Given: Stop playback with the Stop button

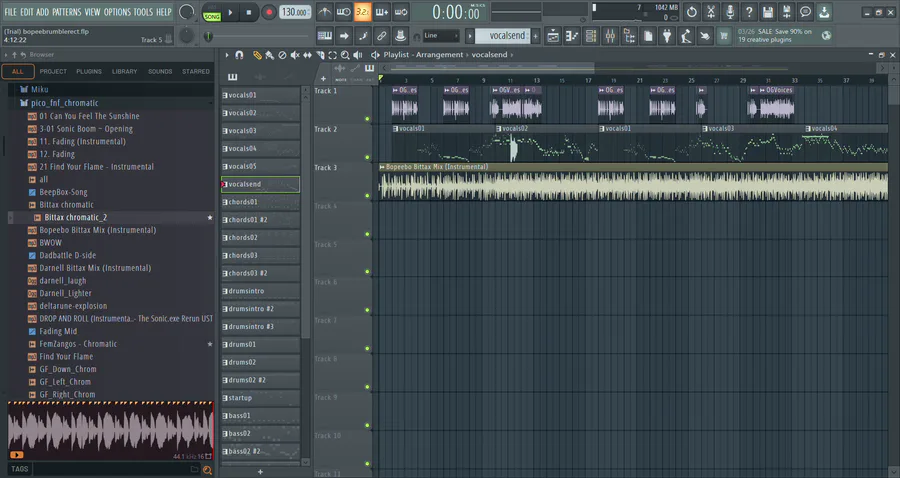Looking at the screenshot, I should coord(249,12).
